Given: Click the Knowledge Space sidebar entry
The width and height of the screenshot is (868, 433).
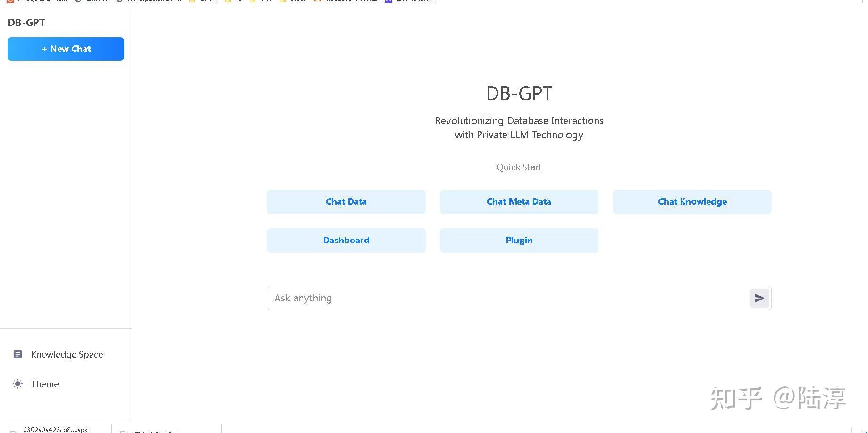Looking at the screenshot, I should 67,354.
